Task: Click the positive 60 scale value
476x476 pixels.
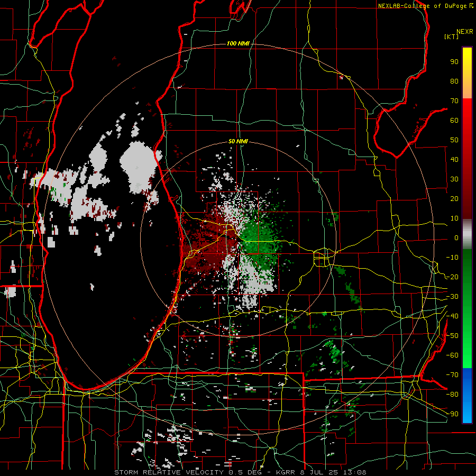Action: point(454,121)
